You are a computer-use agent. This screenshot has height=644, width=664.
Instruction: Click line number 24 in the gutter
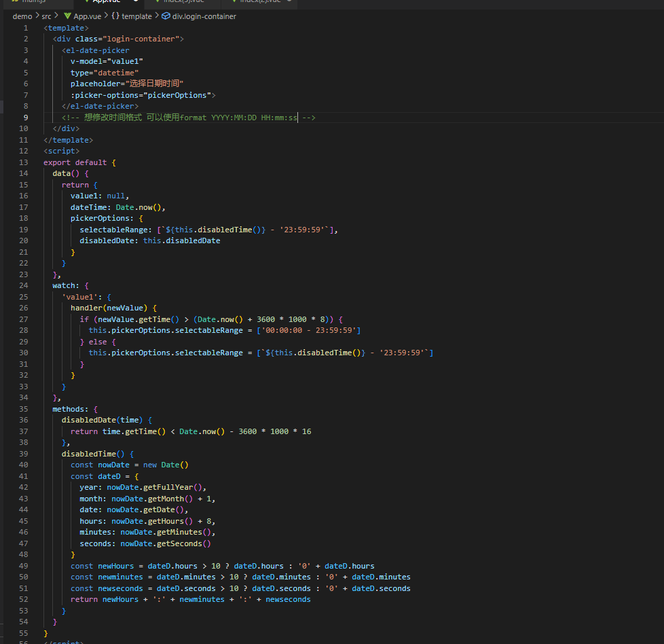24,285
